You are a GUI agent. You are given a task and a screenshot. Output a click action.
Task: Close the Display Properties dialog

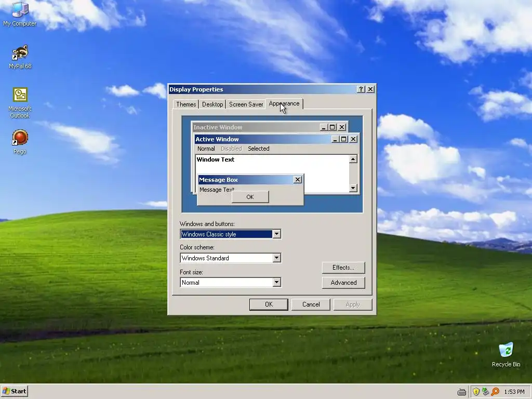pyautogui.click(x=370, y=89)
